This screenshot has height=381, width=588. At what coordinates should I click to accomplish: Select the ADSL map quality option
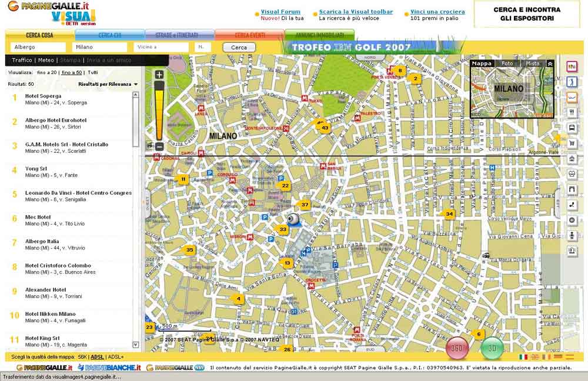97,357
